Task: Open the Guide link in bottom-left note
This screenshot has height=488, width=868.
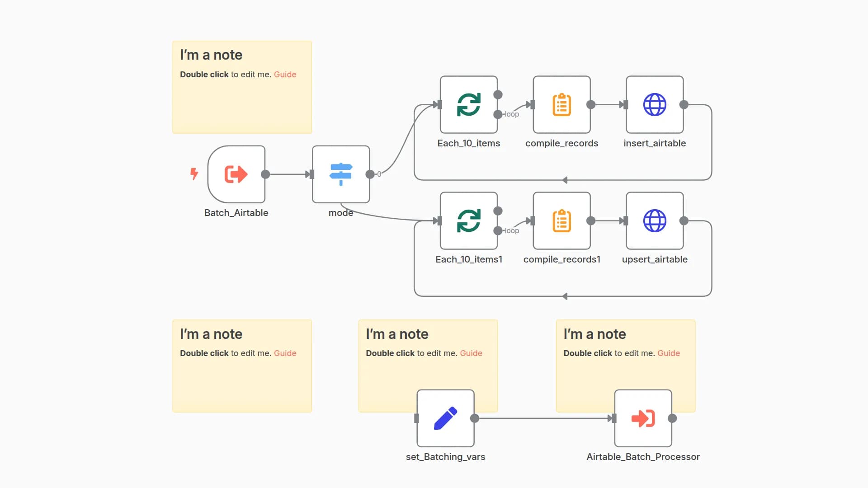Action: [285, 353]
